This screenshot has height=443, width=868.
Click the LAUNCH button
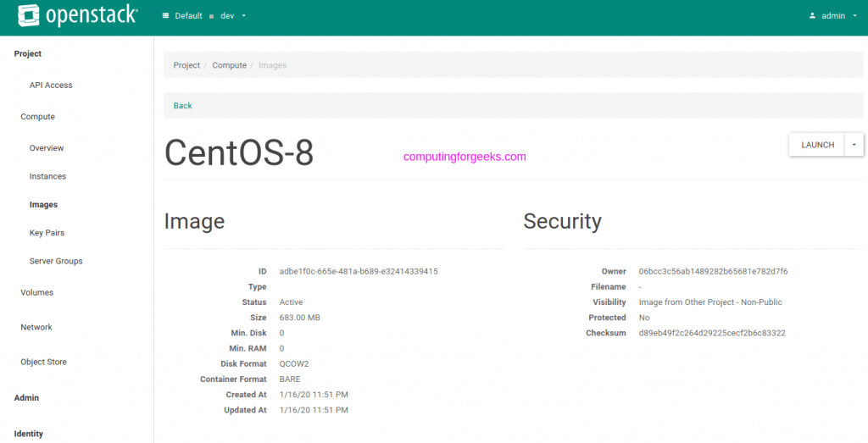817,145
